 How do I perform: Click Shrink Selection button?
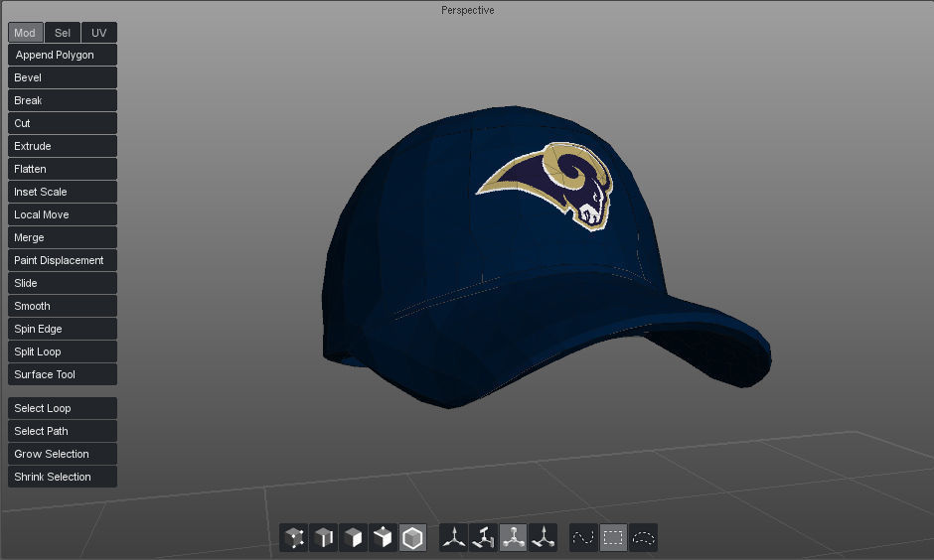[63, 477]
